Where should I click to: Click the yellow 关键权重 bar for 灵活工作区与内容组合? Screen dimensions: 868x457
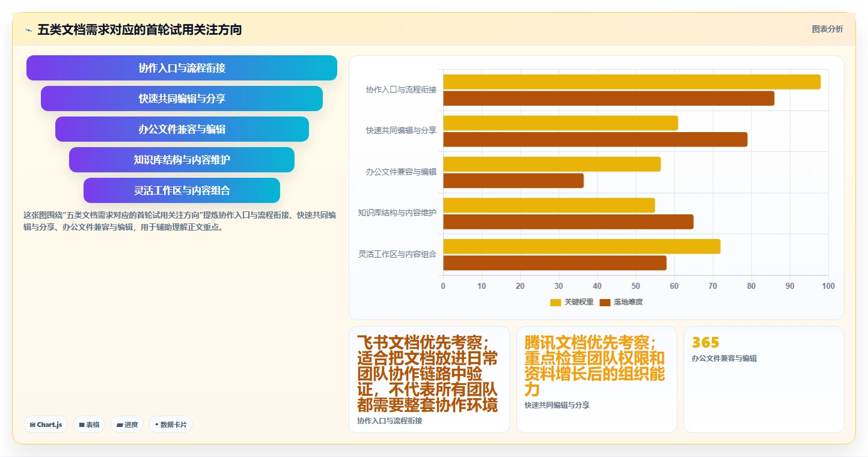pyautogui.click(x=582, y=246)
